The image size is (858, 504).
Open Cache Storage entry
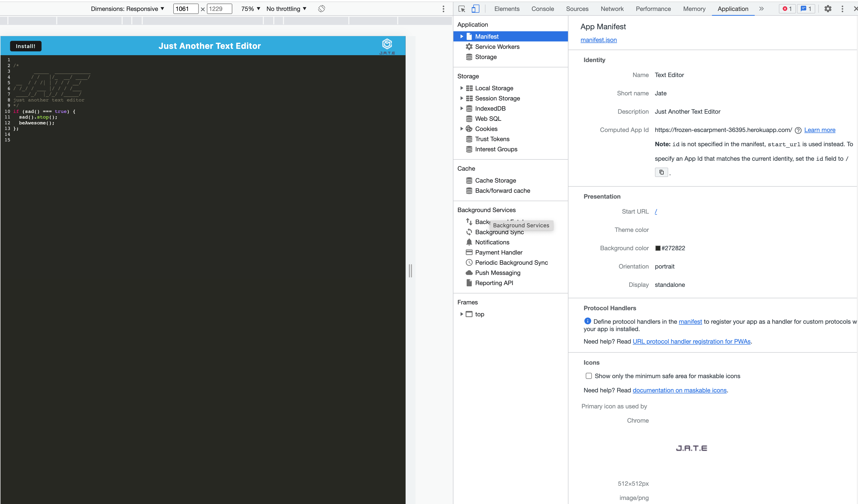(x=495, y=181)
